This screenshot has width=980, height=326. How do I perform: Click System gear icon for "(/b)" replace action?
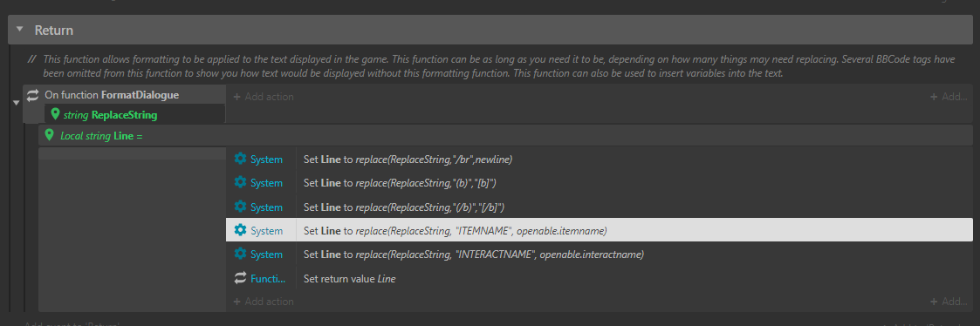(240, 207)
